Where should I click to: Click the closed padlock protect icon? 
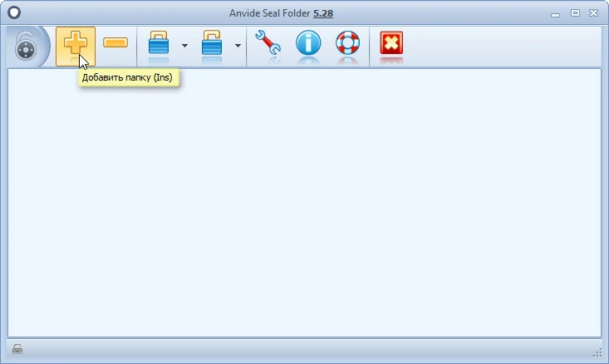click(159, 42)
